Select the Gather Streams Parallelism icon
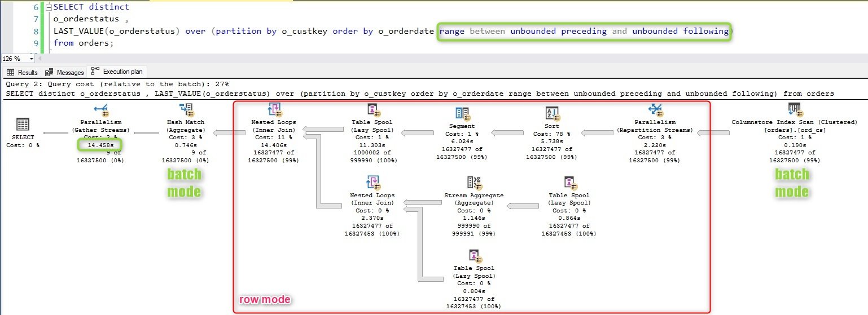 pos(101,109)
